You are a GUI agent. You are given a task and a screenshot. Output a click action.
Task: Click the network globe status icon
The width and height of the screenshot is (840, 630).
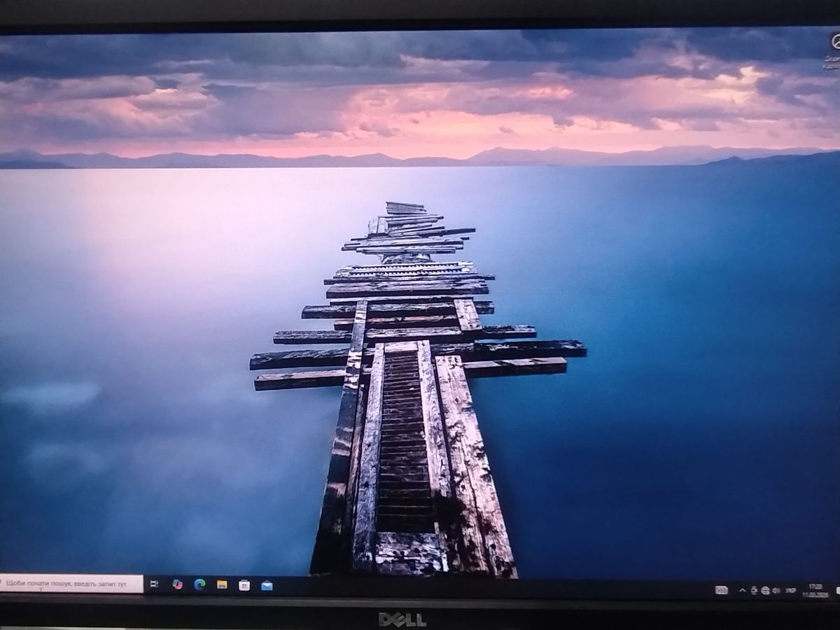766,590
